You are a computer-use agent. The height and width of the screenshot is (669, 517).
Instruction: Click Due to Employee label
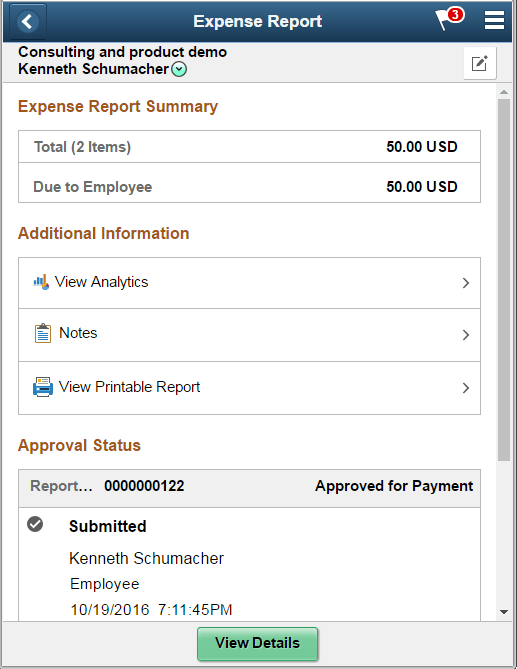(93, 187)
